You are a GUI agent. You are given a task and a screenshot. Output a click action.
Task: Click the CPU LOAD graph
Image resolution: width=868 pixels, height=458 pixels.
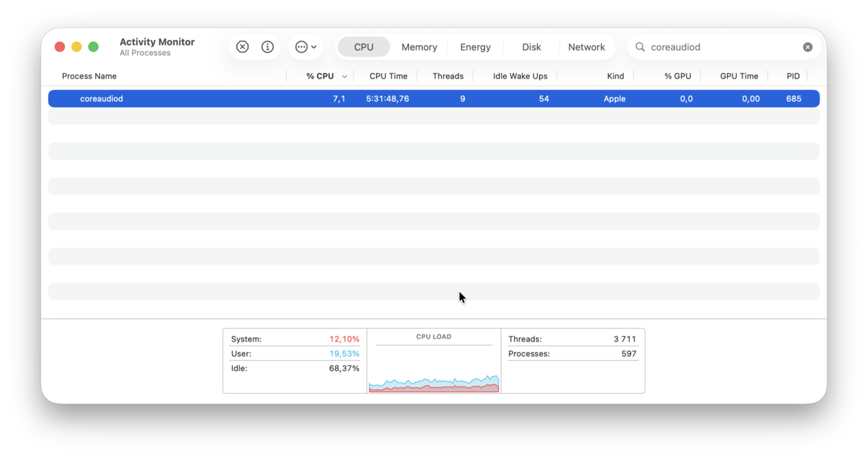[434, 368]
